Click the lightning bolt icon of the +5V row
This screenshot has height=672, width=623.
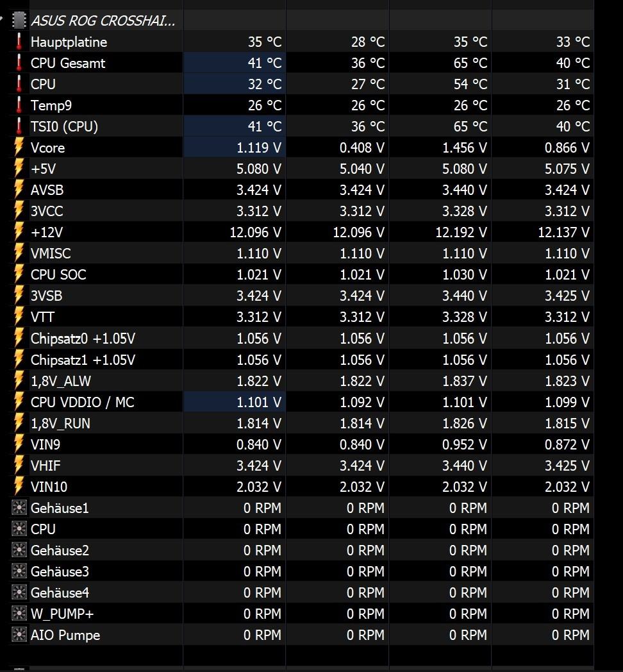tap(19, 169)
